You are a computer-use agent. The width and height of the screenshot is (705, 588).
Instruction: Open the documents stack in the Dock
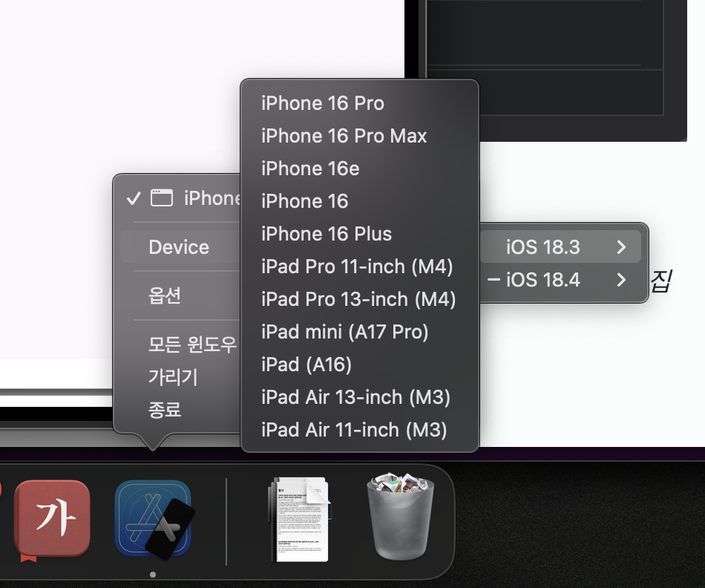[300, 520]
